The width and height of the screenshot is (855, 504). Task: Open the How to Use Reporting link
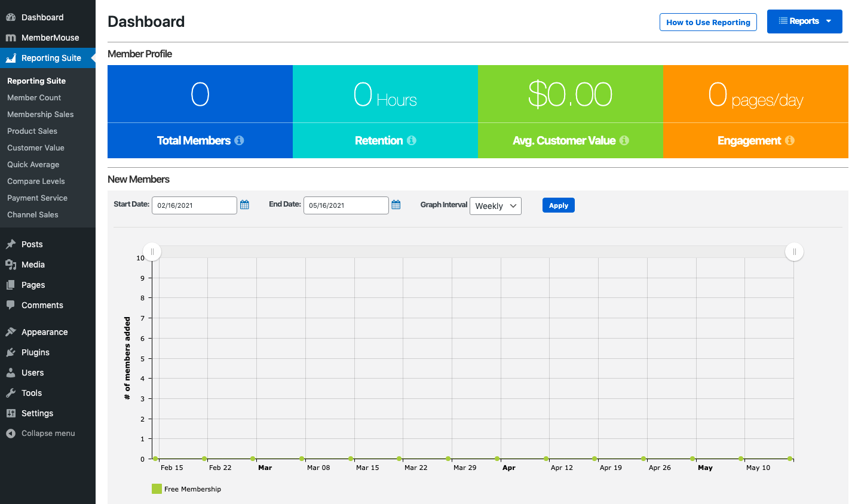(x=708, y=22)
